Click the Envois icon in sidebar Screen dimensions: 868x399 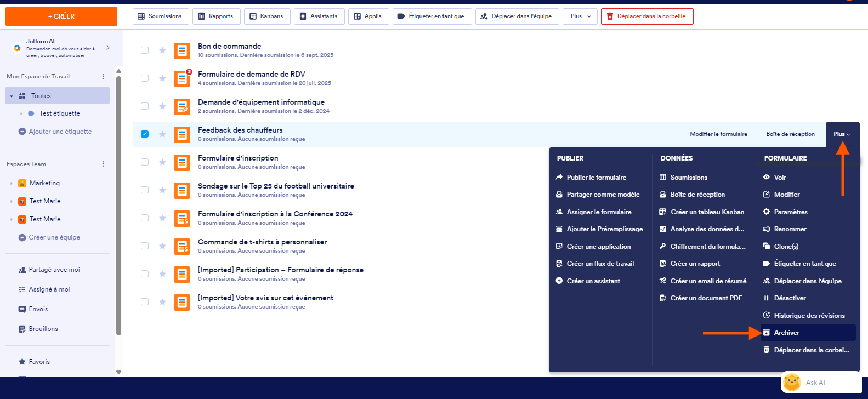pos(22,309)
